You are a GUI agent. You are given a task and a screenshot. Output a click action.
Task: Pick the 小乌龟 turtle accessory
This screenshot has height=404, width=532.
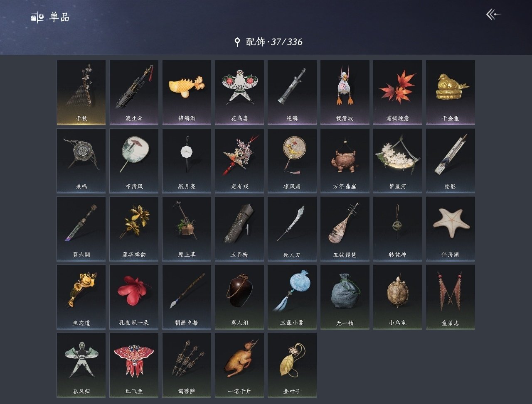pos(397,297)
